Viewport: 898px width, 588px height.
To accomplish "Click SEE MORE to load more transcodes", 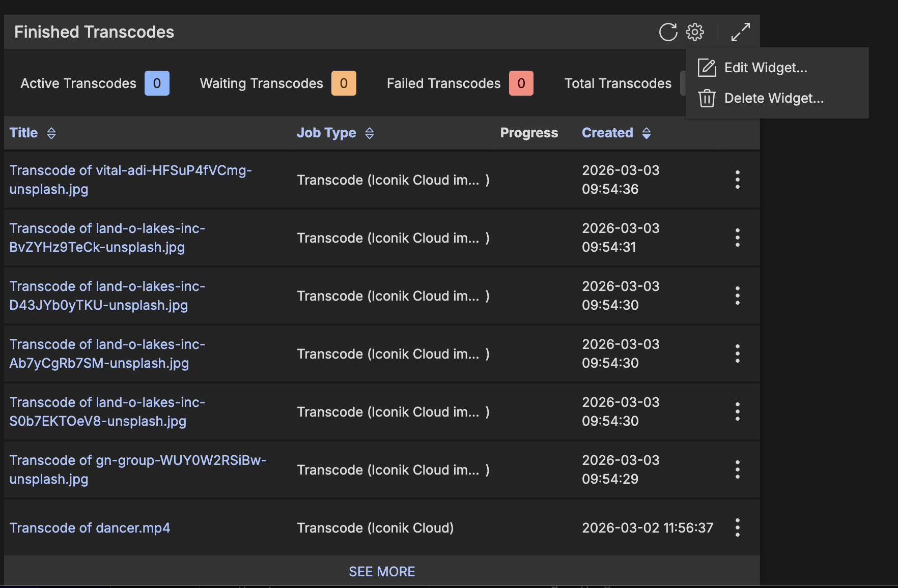I will pos(382,572).
